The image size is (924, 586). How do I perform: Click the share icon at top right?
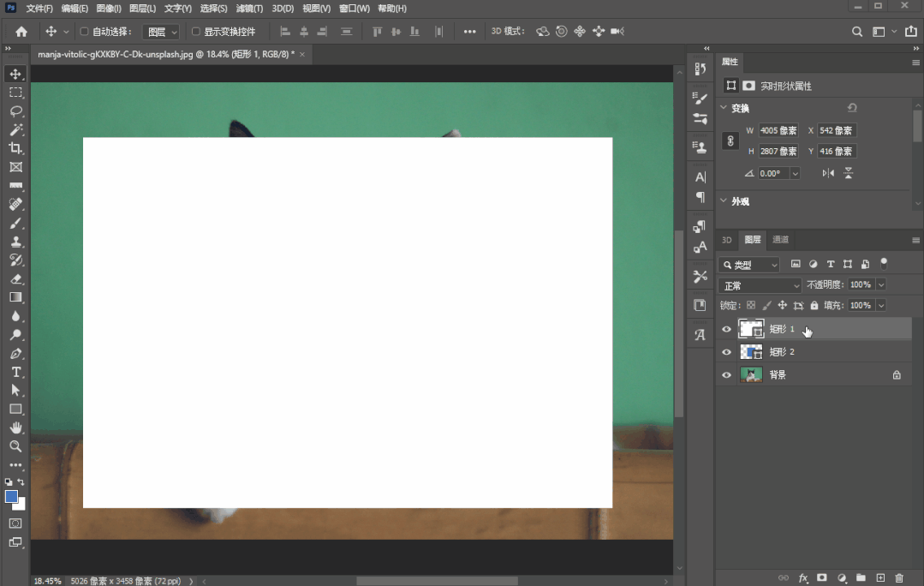[911, 31]
